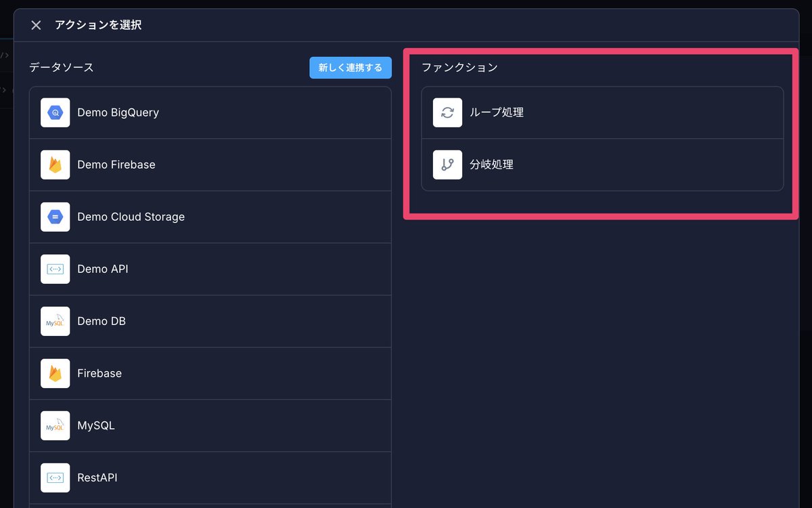Select the 分岐処理 function label
Image resolution: width=812 pixels, height=508 pixels.
pos(491,165)
